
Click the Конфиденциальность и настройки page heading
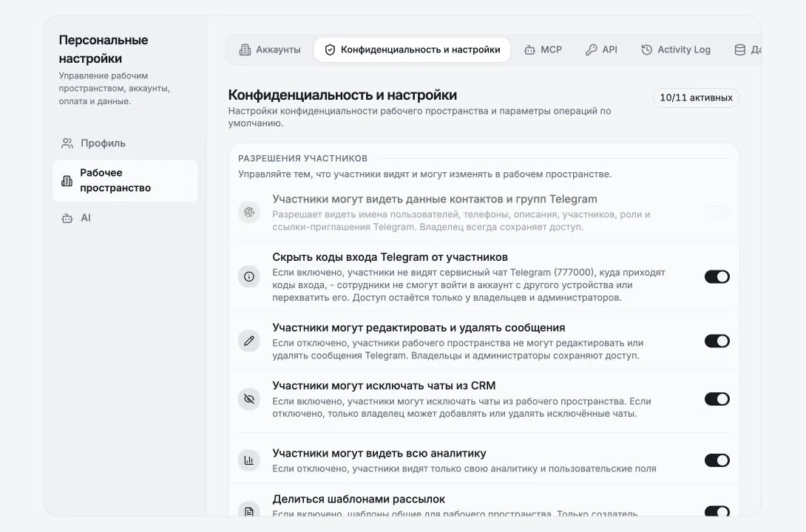(342, 95)
